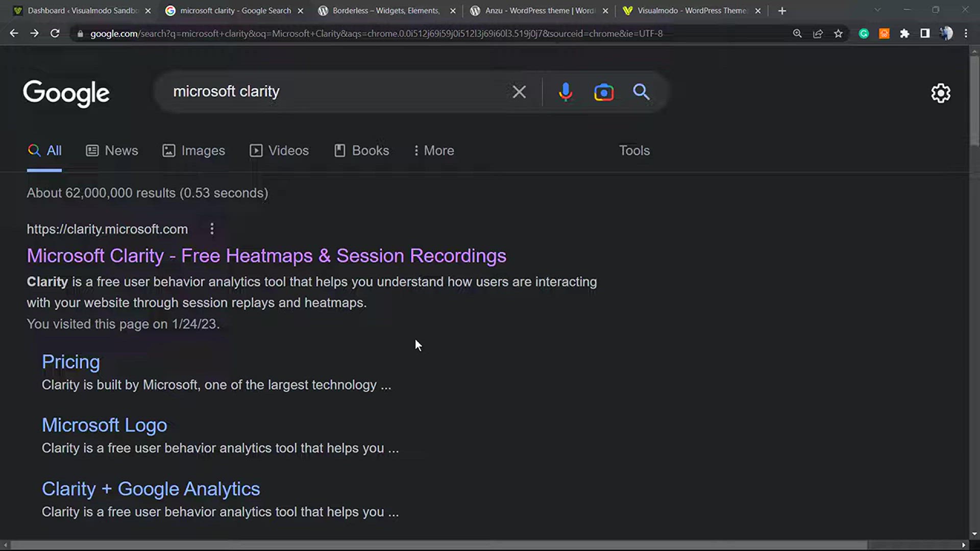Open Google quick settings gear
980x551 pixels.
pyautogui.click(x=941, y=93)
